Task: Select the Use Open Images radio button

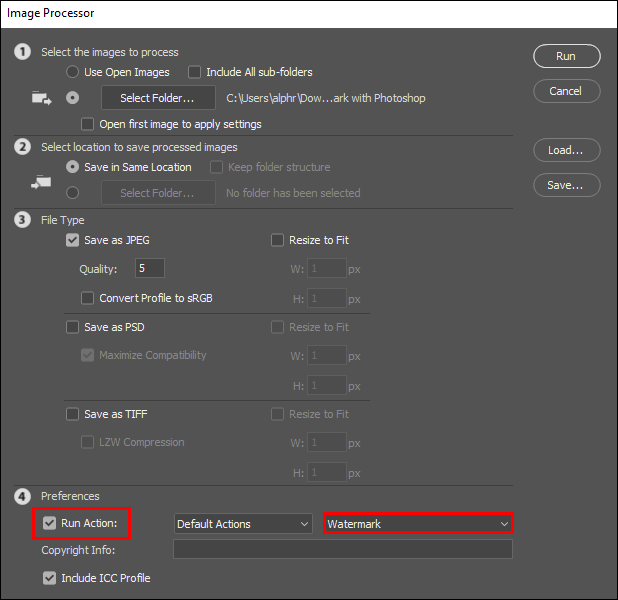Action: tap(72, 72)
